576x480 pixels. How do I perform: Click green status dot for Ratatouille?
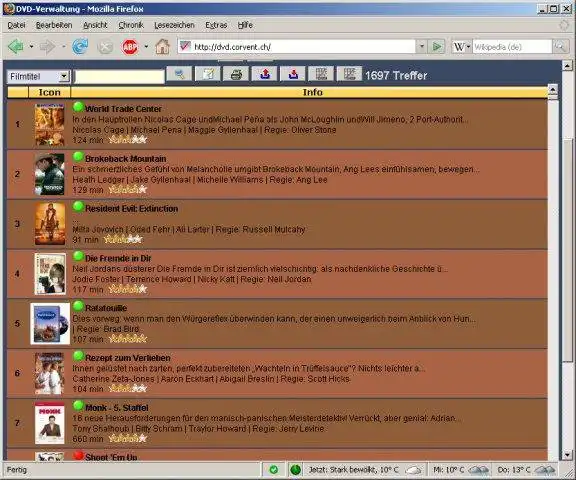click(78, 306)
